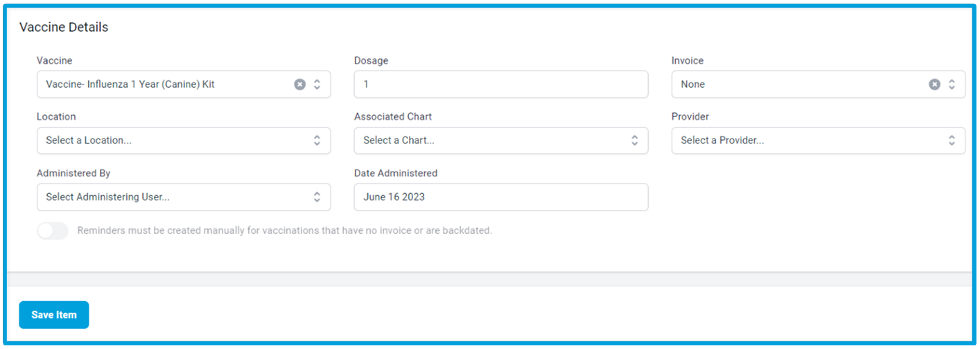Click the Vaccine Details section heading

click(64, 28)
